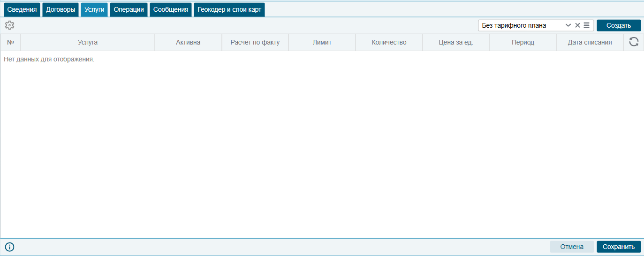Open the Сообщения tab
The width and height of the screenshot is (644, 256).
171,9
